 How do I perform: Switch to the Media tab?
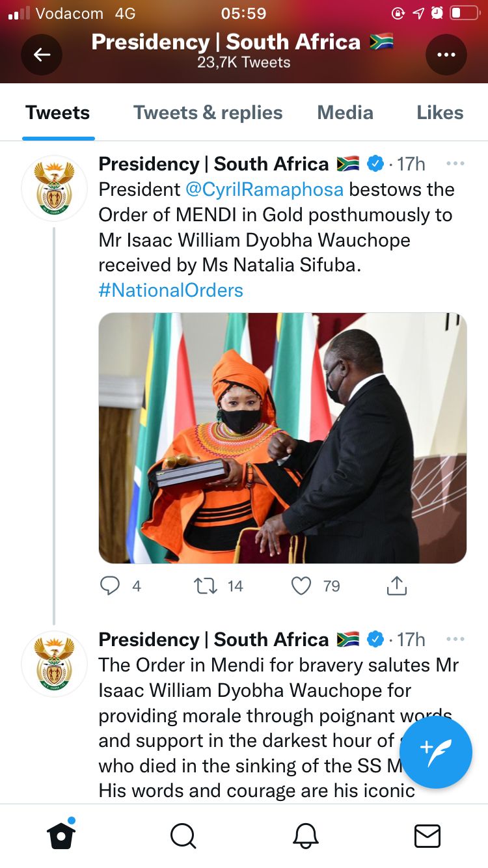345,113
